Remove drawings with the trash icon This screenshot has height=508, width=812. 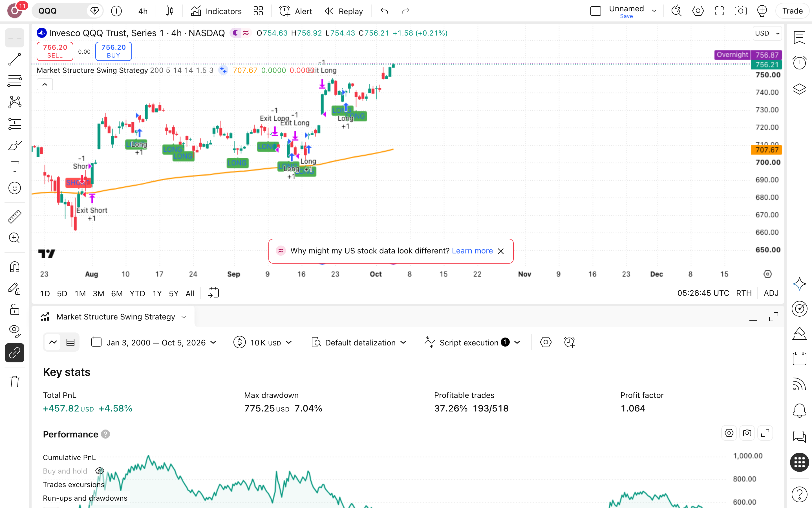(x=14, y=381)
